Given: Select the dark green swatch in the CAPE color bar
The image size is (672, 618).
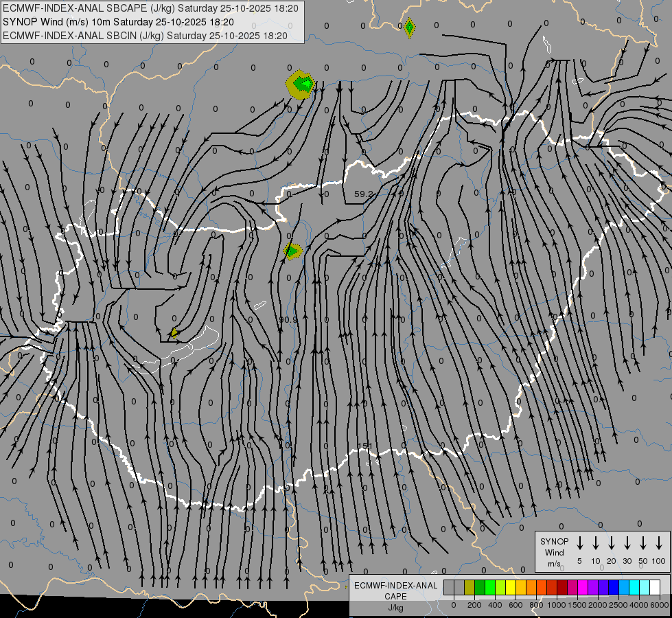Looking at the screenshot, I should coord(480,587).
